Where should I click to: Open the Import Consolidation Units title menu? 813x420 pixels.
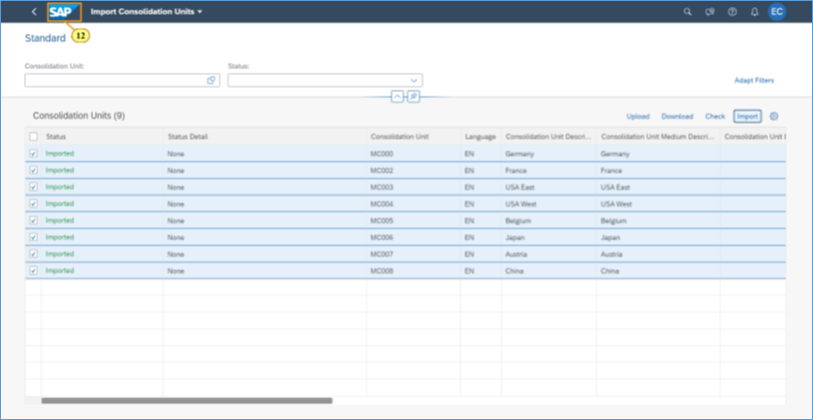[146, 12]
